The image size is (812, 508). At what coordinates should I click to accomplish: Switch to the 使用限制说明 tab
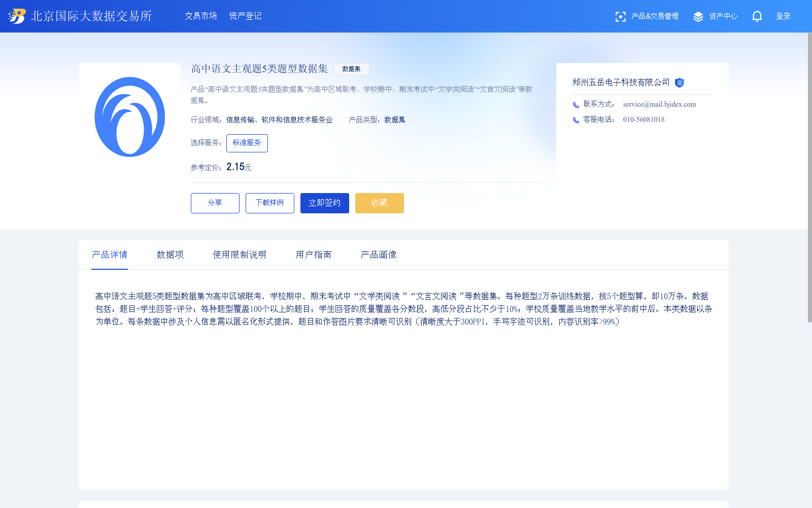(240, 255)
